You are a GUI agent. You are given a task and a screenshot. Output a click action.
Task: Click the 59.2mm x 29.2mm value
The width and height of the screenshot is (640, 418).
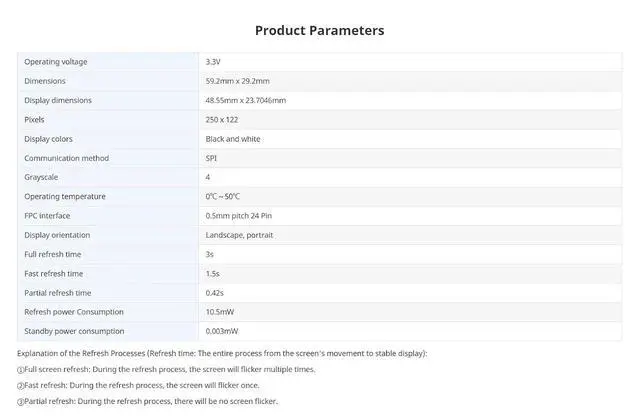click(x=238, y=81)
